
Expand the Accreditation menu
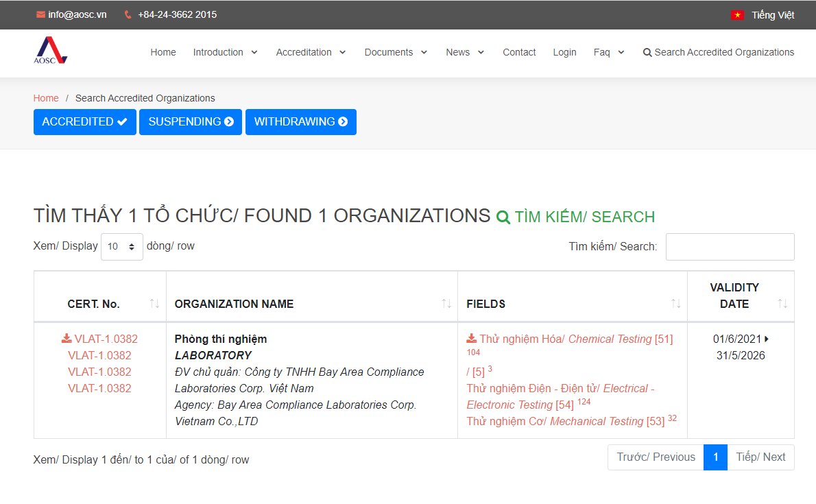311,52
